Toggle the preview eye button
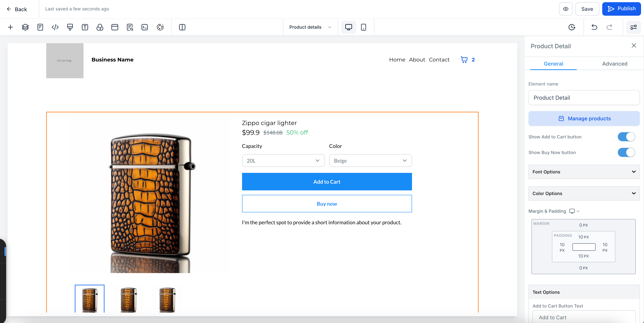644x323 pixels. [x=566, y=9]
